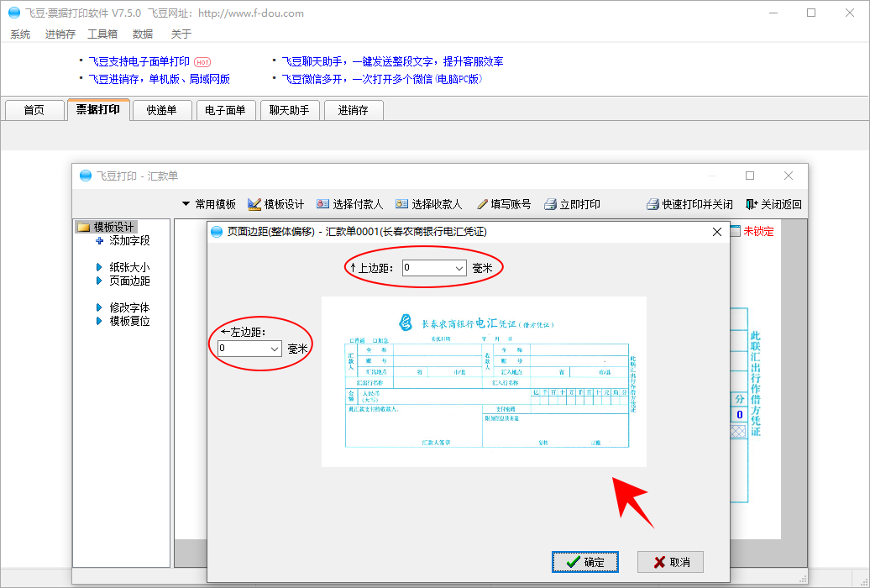Open the 进销存 menu
This screenshot has width=870, height=588.
tap(60, 34)
